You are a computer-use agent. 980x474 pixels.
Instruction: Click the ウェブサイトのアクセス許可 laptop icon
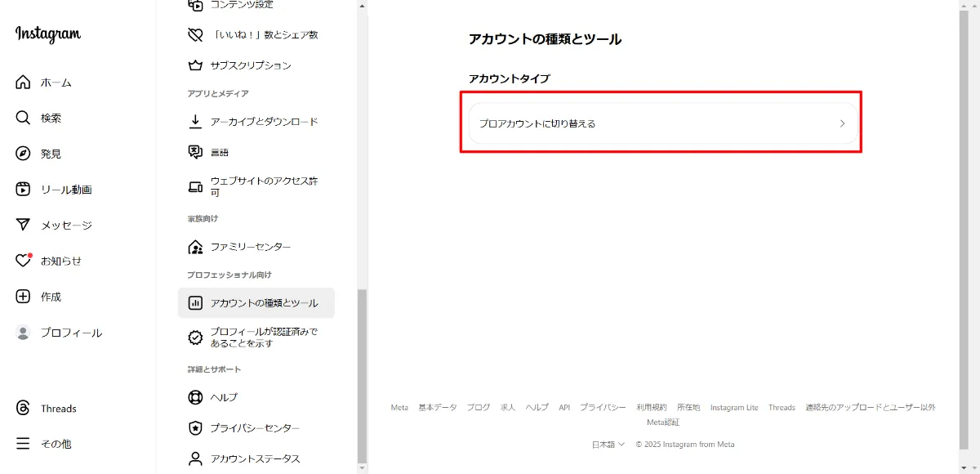195,187
